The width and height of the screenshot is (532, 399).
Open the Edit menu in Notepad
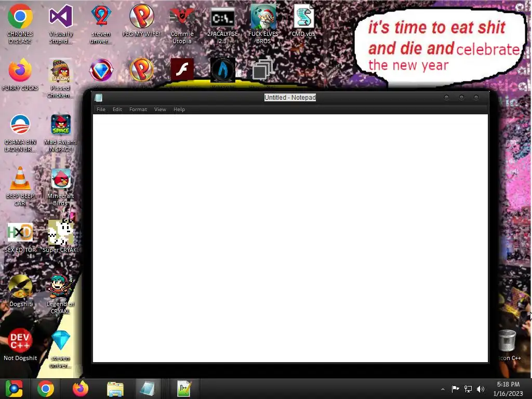tap(117, 109)
